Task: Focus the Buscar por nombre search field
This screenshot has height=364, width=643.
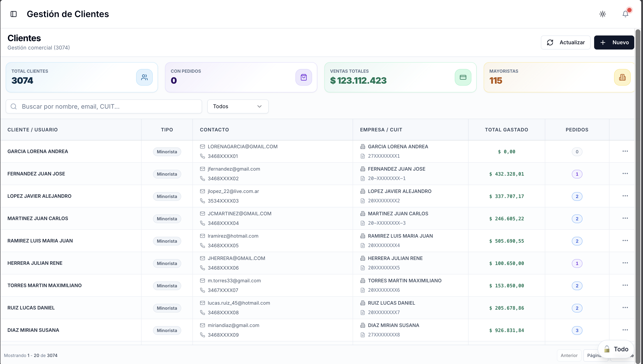Action: point(104,106)
